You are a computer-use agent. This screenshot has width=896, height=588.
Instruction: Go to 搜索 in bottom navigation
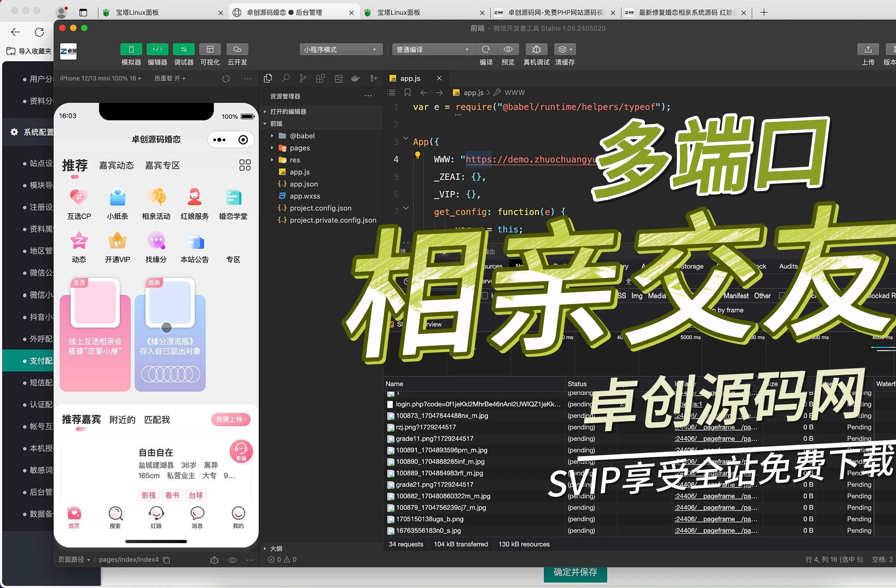coord(115,518)
